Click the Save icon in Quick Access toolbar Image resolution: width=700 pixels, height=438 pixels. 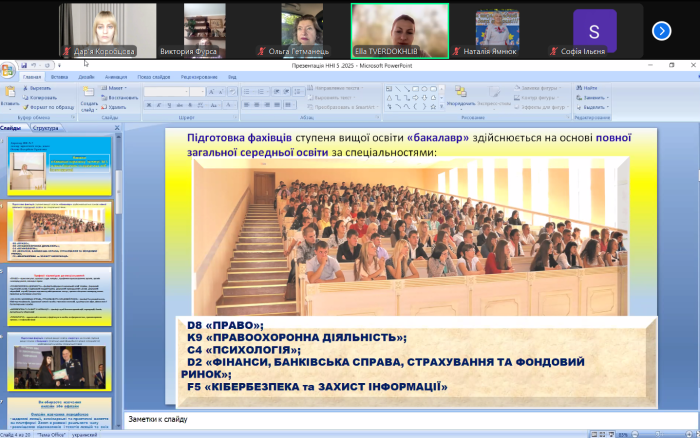pyautogui.click(x=23, y=65)
